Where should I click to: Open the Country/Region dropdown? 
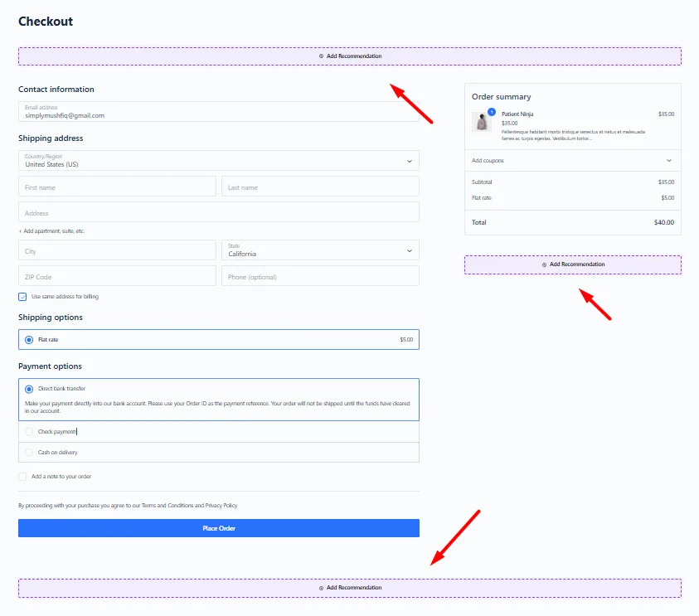point(218,161)
